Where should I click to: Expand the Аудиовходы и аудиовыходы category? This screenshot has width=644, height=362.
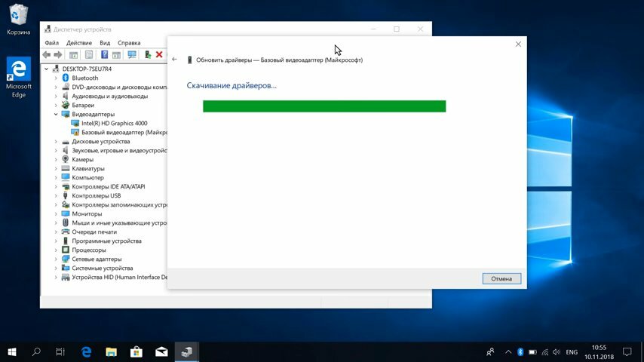click(56, 96)
